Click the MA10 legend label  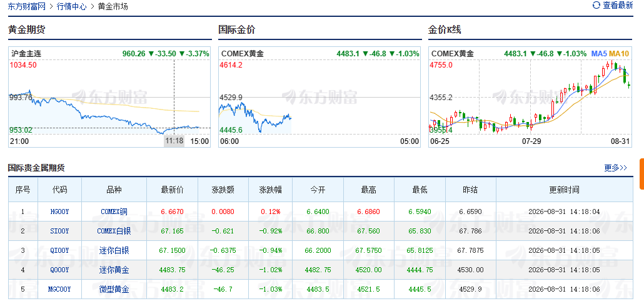pyautogui.click(x=618, y=53)
